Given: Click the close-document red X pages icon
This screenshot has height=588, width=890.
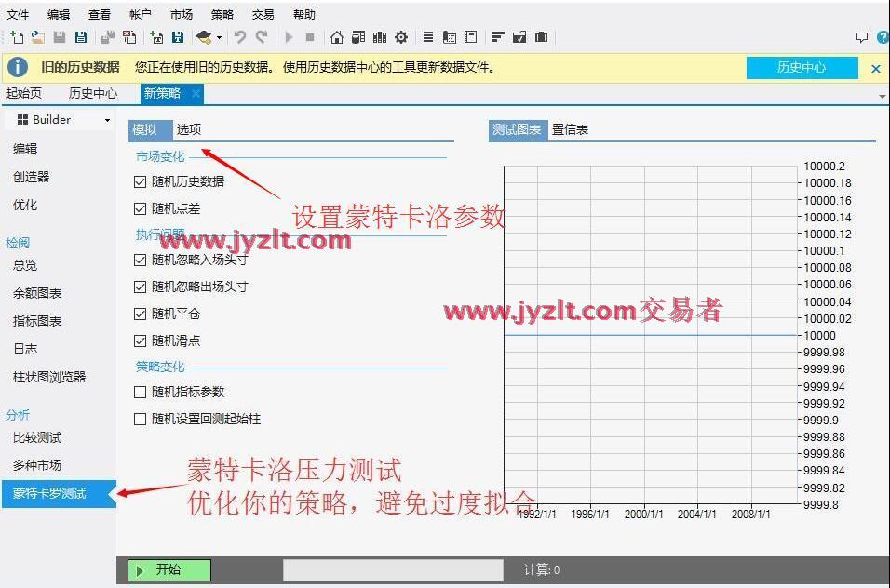Looking at the screenshot, I should point(129,37).
